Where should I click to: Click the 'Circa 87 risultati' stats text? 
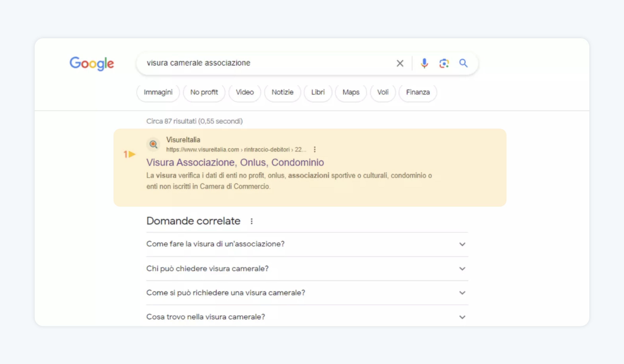coord(194,121)
